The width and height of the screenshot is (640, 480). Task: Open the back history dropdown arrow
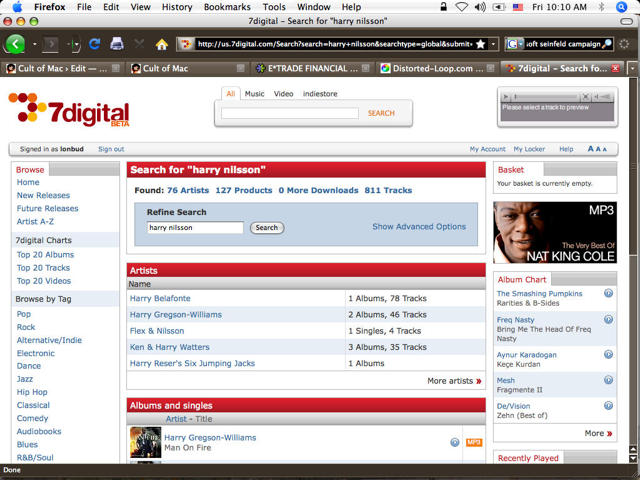tap(35, 44)
